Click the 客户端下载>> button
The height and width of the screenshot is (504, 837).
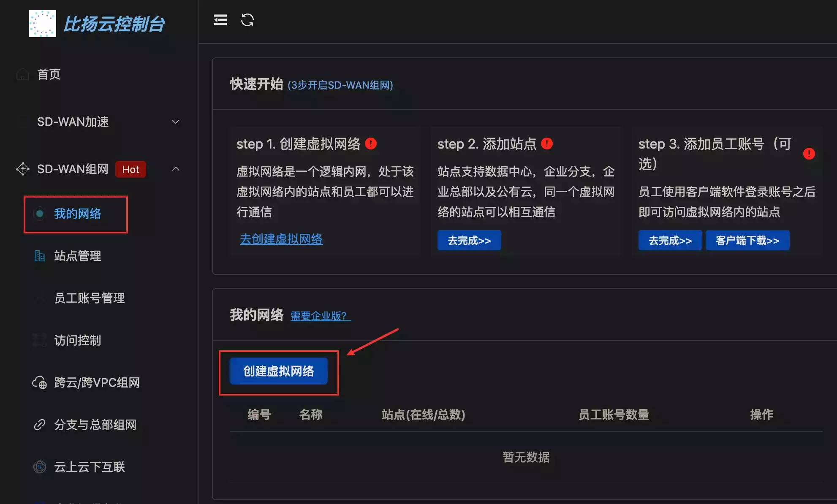[747, 241]
